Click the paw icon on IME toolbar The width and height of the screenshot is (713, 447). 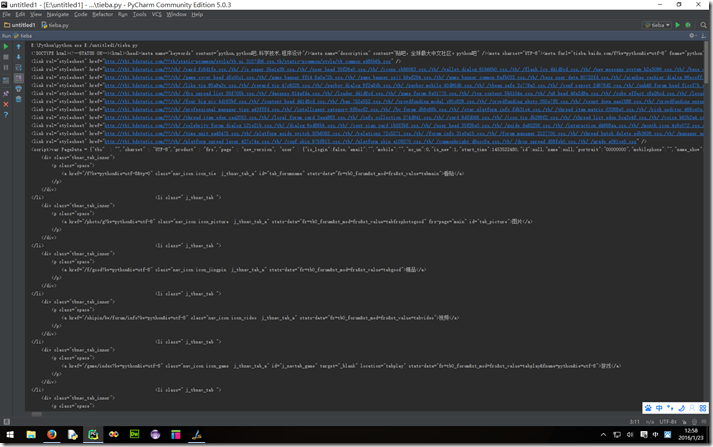pyautogui.click(x=648, y=408)
